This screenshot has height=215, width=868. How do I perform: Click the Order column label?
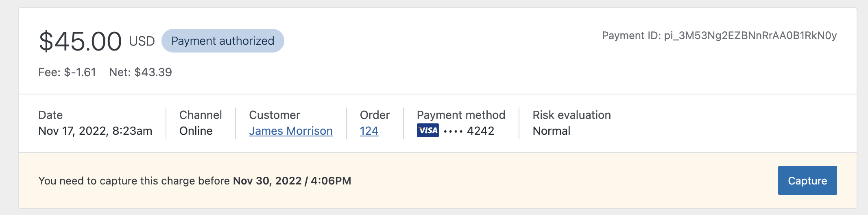pyautogui.click(x=375, y=115)
